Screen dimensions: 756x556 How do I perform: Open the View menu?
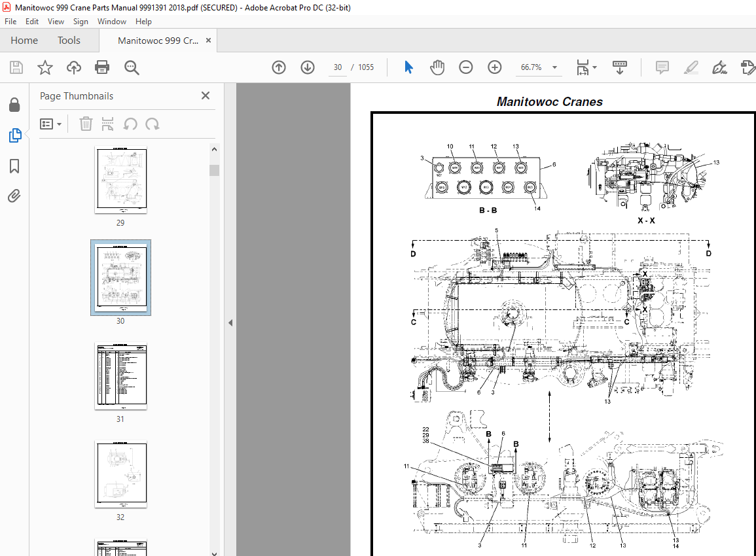[x=56, y=21]
